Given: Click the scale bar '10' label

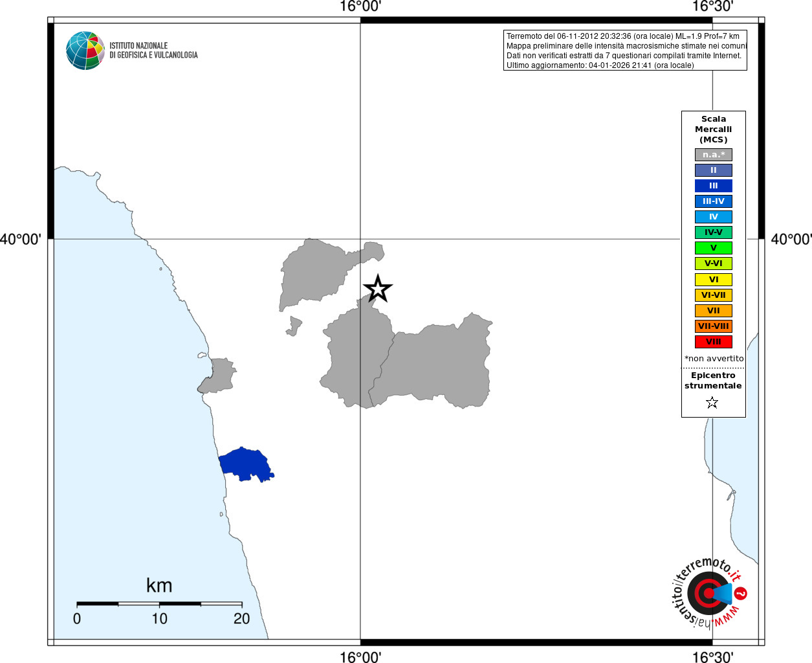Looking at the screenshot, I should pos(159,618).
